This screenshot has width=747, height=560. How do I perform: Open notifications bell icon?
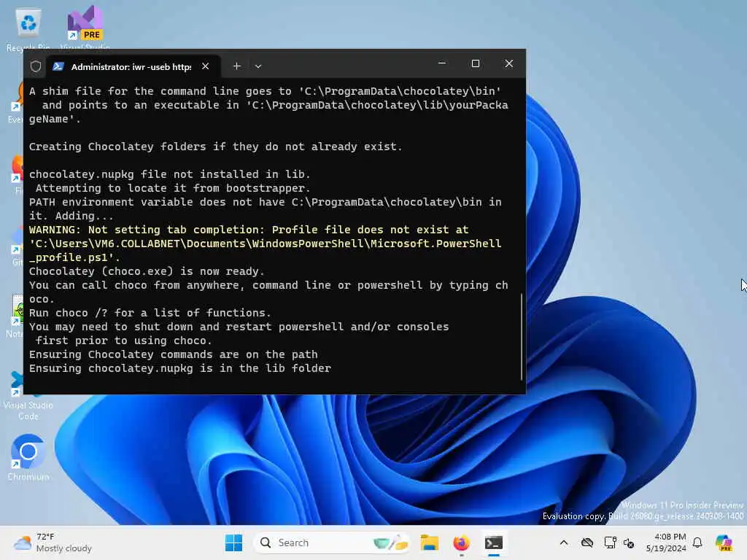(697, 542)
